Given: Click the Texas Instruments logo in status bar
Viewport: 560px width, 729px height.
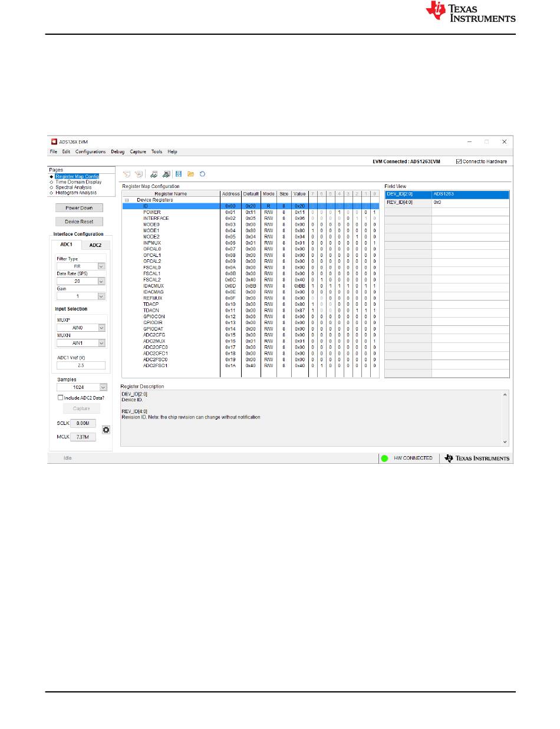Looking at the screenshot, I should click(x=477, y=458).
